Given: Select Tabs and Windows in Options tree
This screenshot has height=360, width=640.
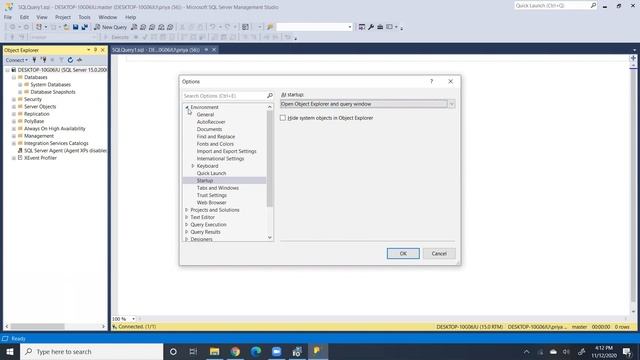Looking at the screenshot, I should click(218, 188).
